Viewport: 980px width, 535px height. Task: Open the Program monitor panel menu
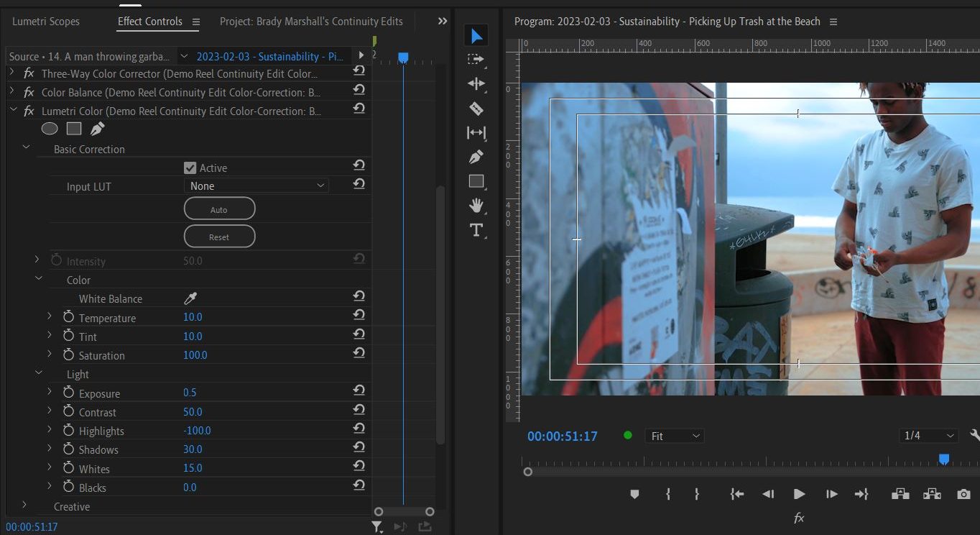(x=833, y=22)
